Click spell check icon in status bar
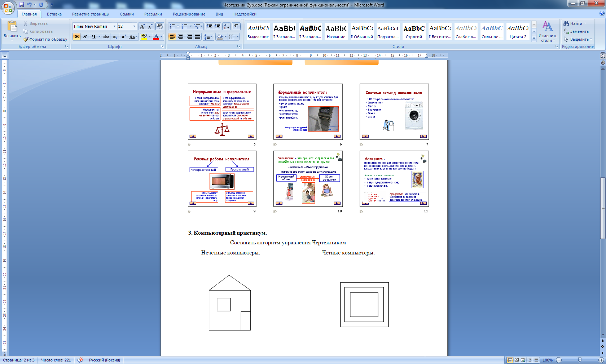The height and width of the screenshot is (364, 606). pos(80,360)
